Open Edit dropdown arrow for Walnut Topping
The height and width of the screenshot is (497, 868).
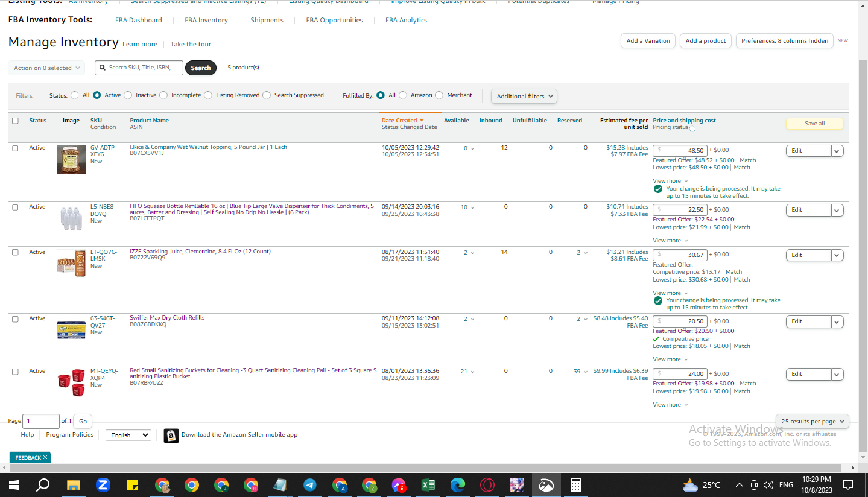click(837, 151)
